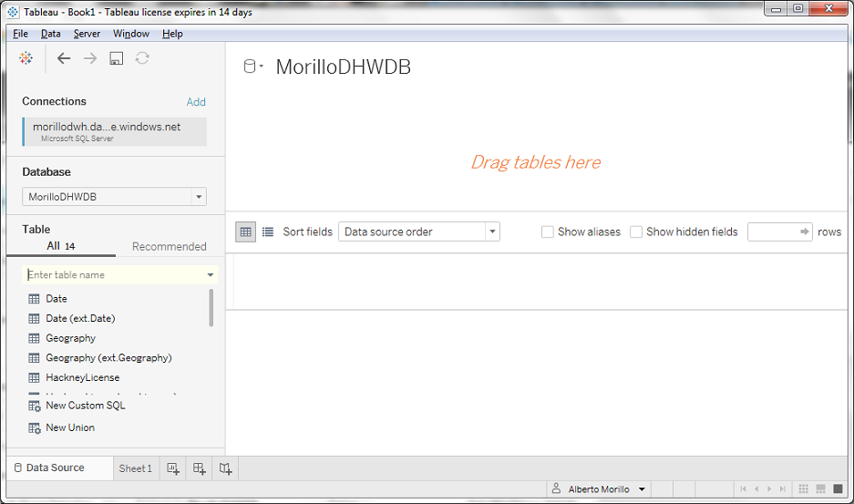Add a new worksheet icon
The height and width of the screenshot is (504, 854).
click(x=173, y=468)
